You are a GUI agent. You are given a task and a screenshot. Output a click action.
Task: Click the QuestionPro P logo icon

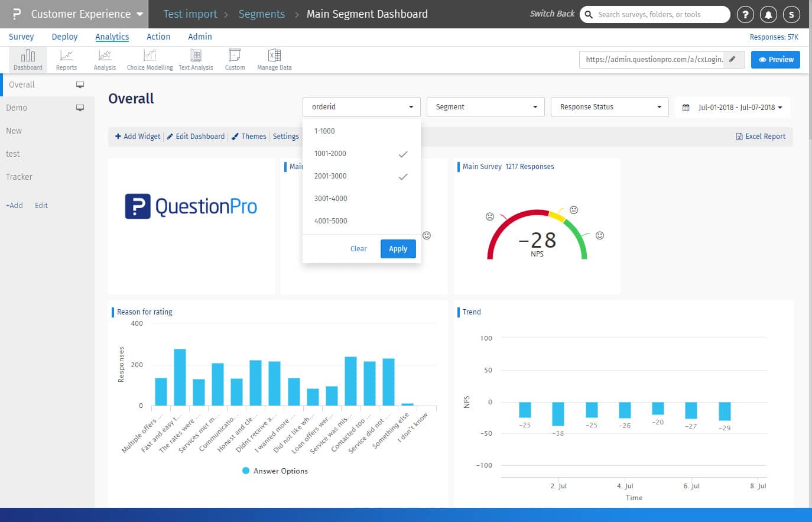tap(17, 14)
